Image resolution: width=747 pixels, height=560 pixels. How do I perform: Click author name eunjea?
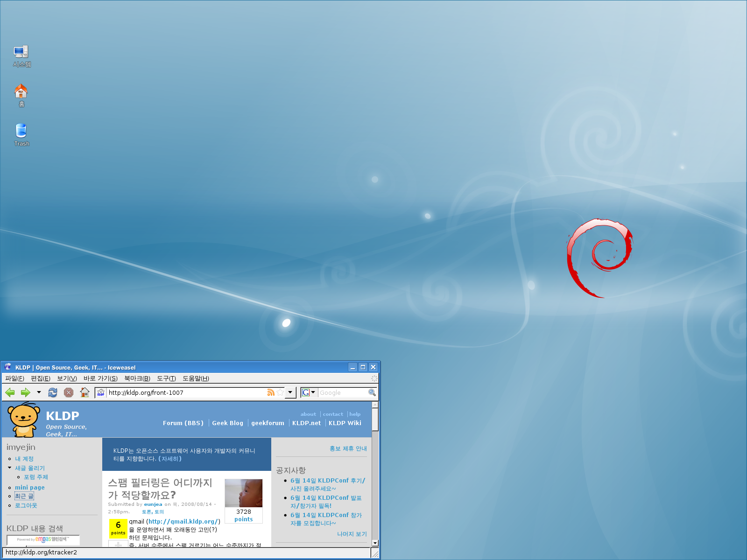click(x=153, y=504)
